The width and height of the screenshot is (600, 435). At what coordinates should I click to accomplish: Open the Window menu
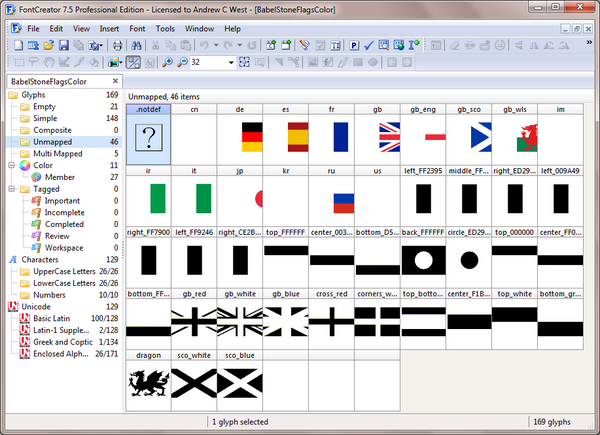(199, 29)
